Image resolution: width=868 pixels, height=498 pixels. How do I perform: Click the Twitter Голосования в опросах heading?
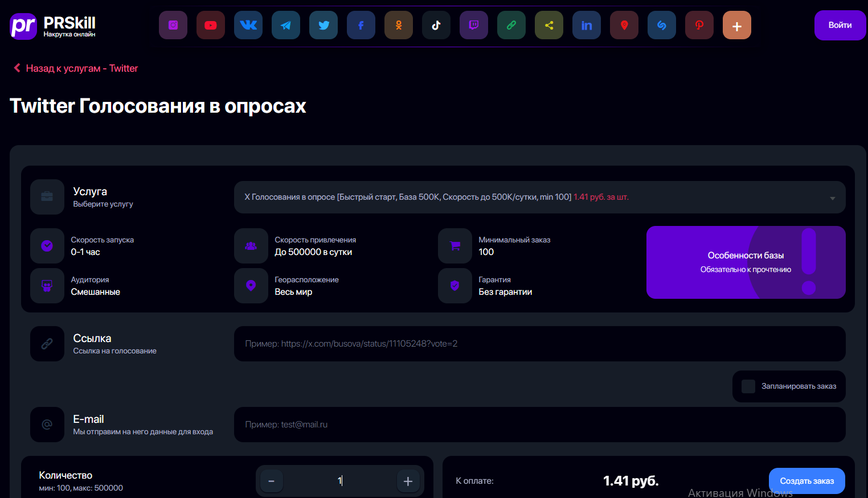[x=158, y=106]
